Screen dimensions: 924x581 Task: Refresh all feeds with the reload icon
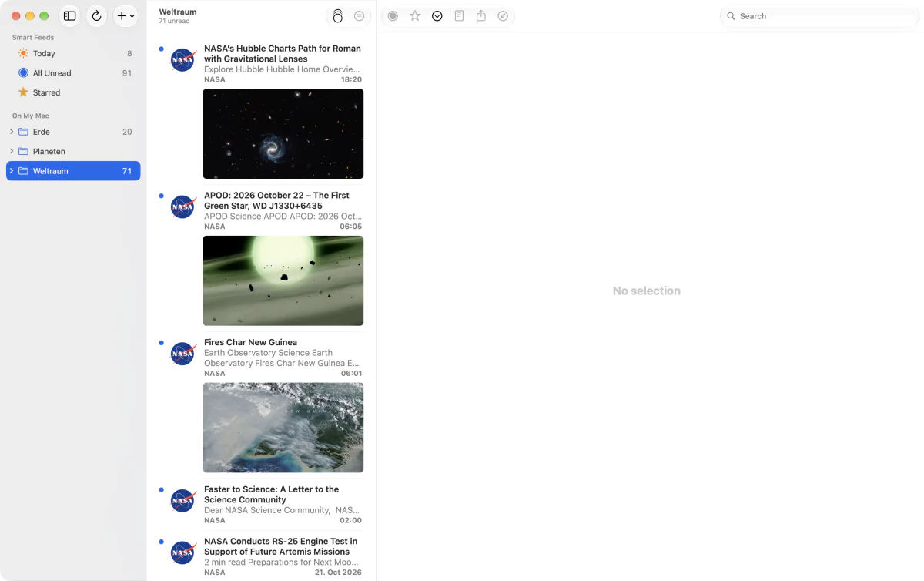click(x=96, y=15)
